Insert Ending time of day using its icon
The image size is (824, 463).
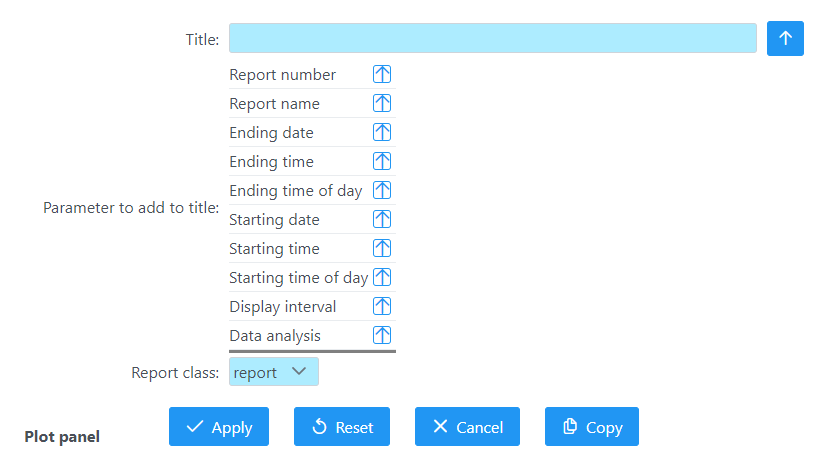[382, 191]
